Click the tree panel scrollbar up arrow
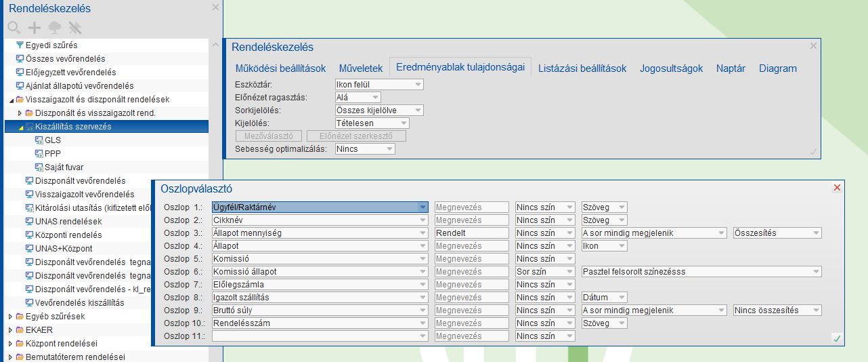The height and width of the screenshot is (362, 868). tap(215, 45)
